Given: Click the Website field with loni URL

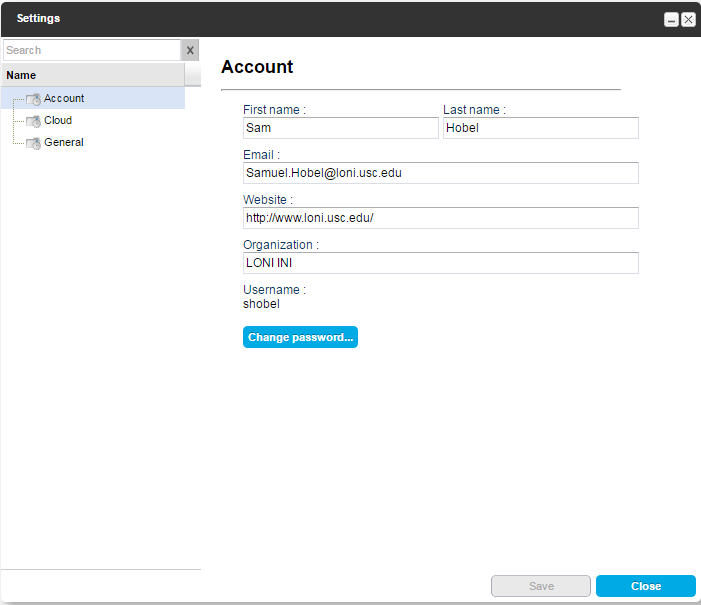Looking at the screenshot, I should (441, 218).
